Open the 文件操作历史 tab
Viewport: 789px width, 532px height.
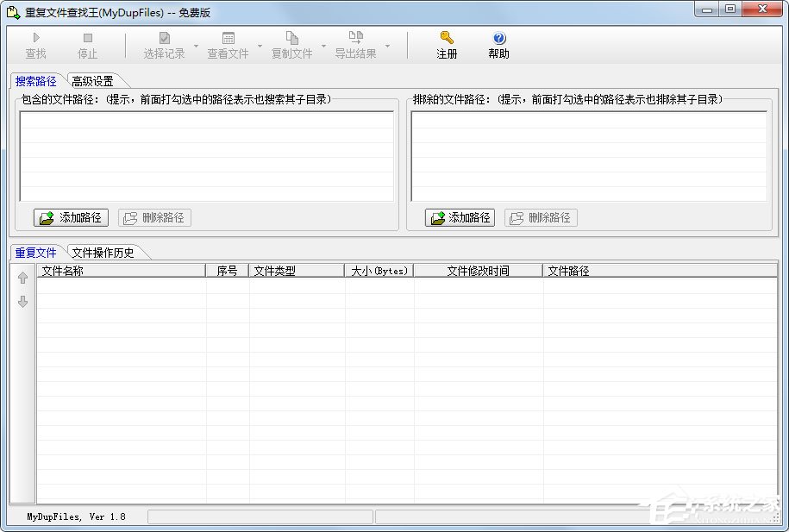click(103, 253)
